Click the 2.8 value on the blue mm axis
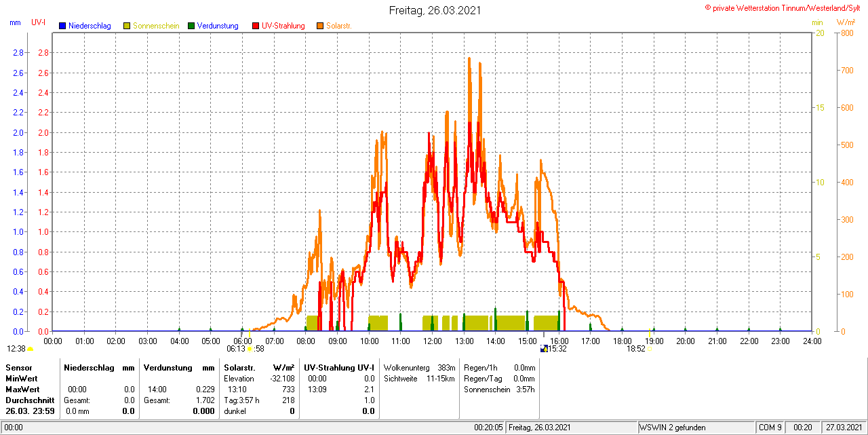868x435 pixels. 18,53
